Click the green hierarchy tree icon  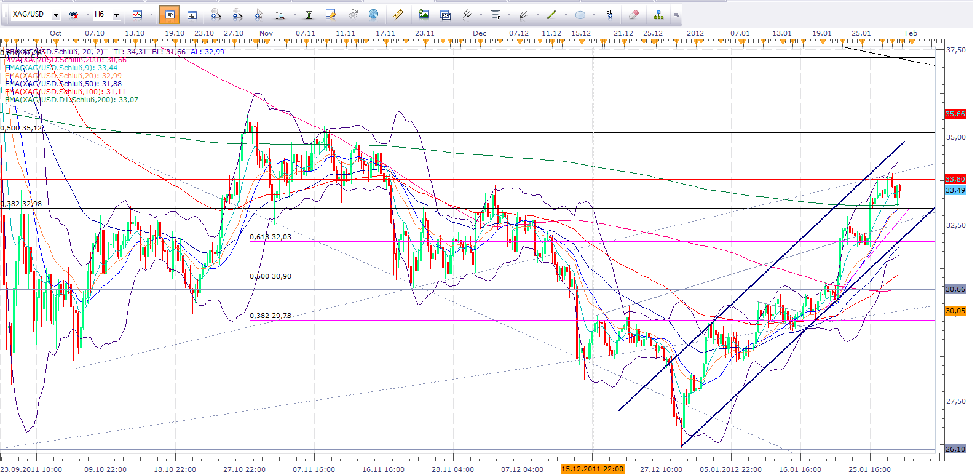(658, 14)
